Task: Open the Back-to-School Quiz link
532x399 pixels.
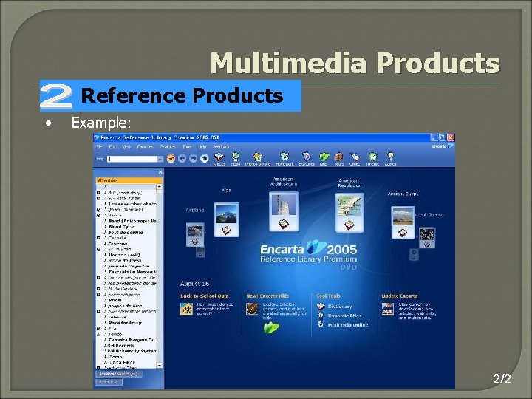Action: click(204, 296)
